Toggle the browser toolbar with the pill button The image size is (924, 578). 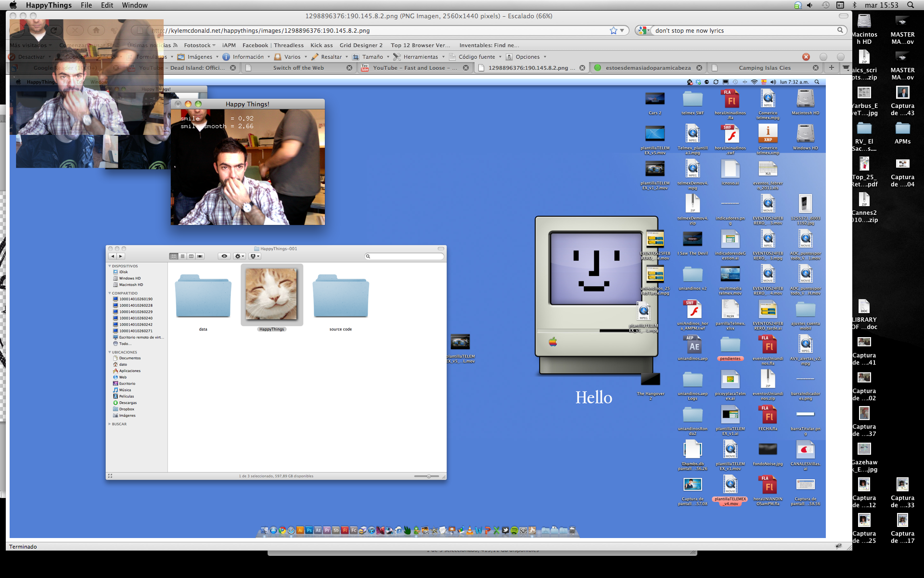point(843,16)
